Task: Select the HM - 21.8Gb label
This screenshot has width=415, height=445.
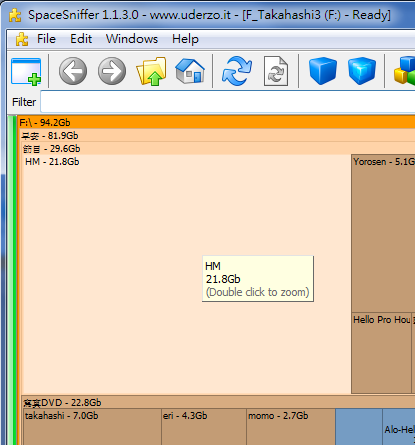Action: tap(52, 162)
